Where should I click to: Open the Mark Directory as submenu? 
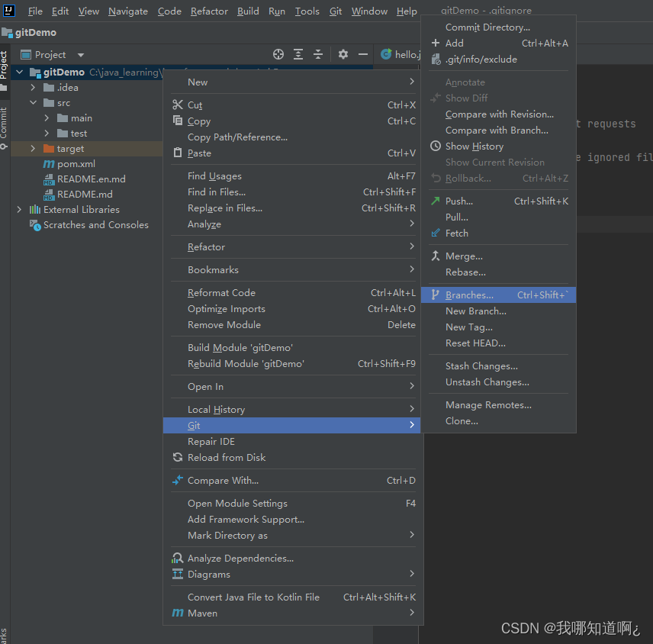(x=293, y=536)
